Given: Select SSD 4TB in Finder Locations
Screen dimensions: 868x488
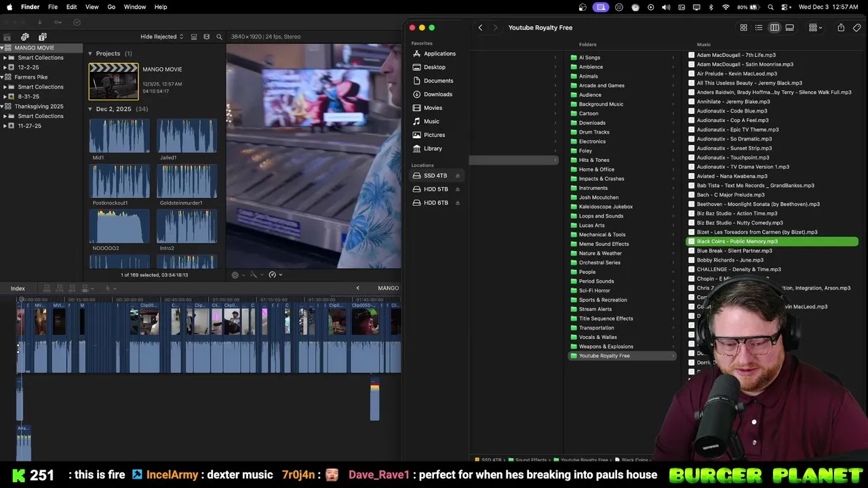Looking at the screenshot, I should point(435,176).
